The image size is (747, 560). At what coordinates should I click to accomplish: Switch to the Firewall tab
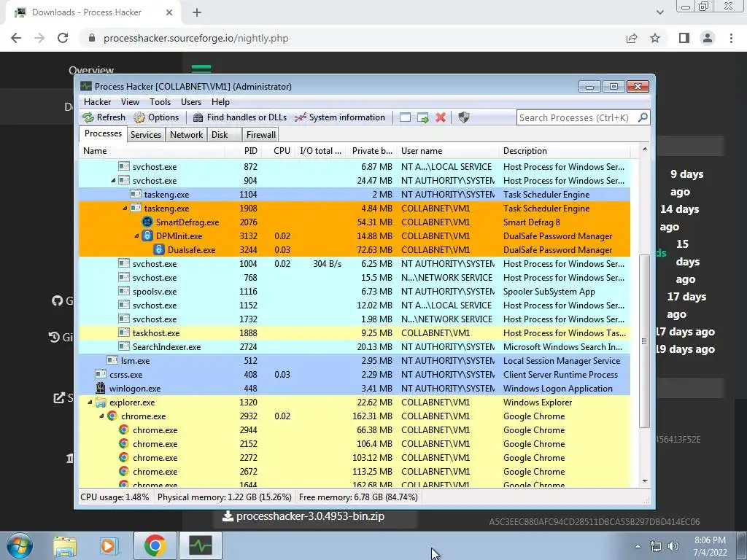[260, 135]
